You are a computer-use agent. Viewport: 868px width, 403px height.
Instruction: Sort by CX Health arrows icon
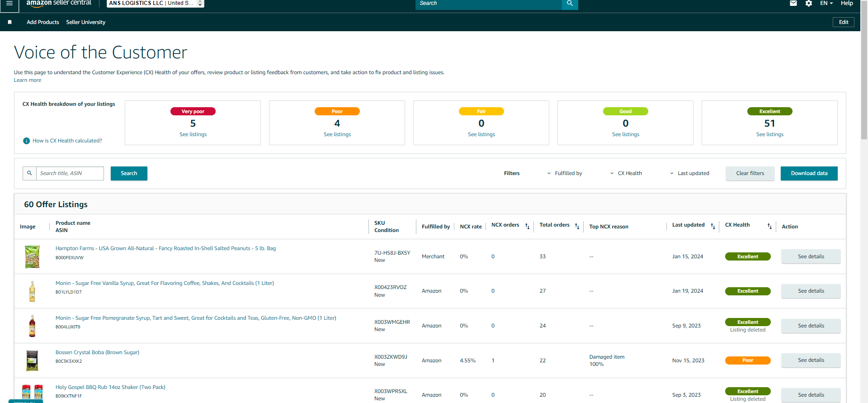tap(769, 226)
